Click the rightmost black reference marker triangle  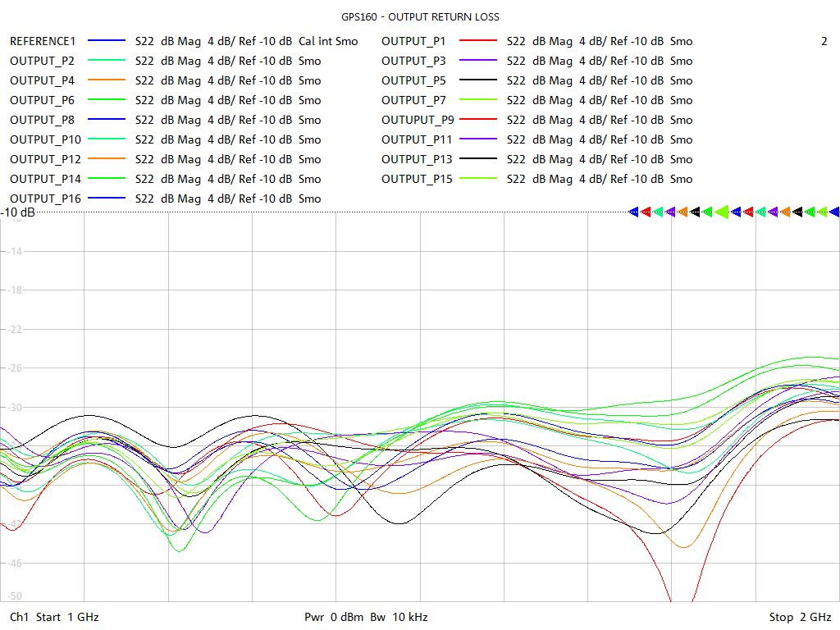797,212
